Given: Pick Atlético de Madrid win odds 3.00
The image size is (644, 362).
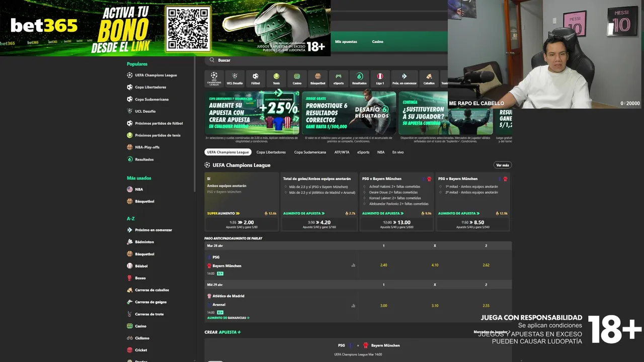Looking at the screenshot, I should (x=383, y=306).
